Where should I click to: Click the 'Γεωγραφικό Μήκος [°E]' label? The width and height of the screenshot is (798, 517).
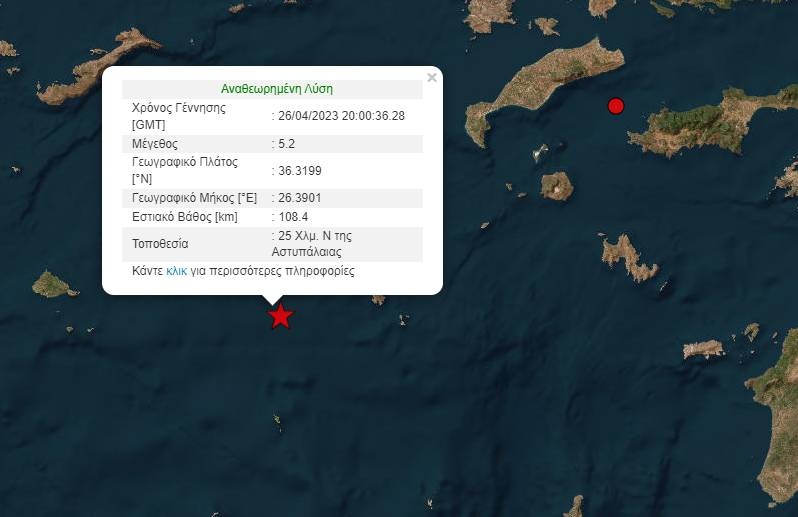[x=194, y=197]
